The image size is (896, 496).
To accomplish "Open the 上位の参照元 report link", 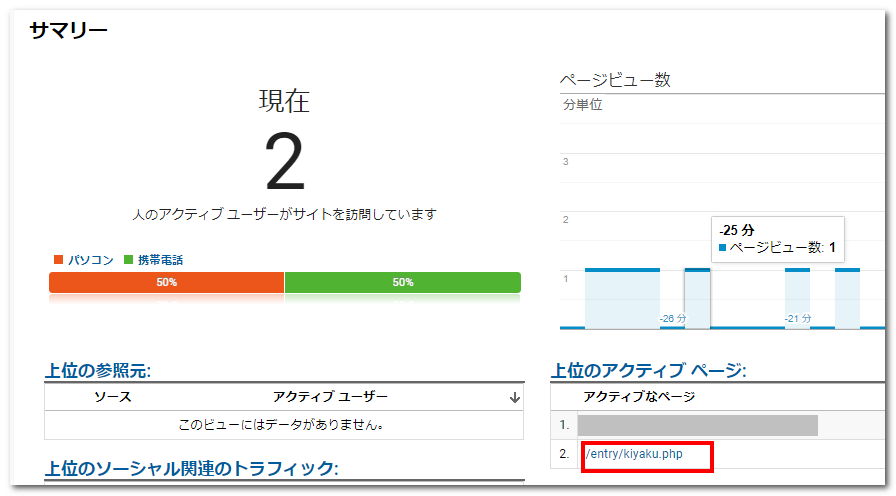I will tap(98, 371).
